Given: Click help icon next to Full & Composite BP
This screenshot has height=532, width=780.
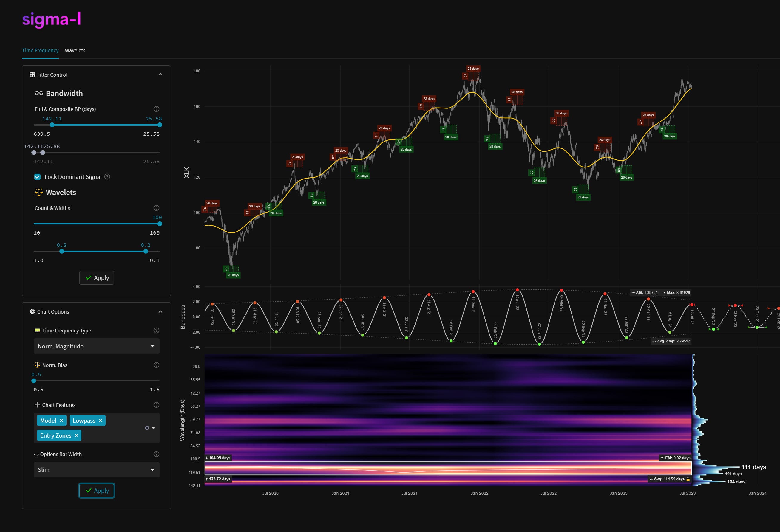Looking at the screenshot, I should (156, 109).
